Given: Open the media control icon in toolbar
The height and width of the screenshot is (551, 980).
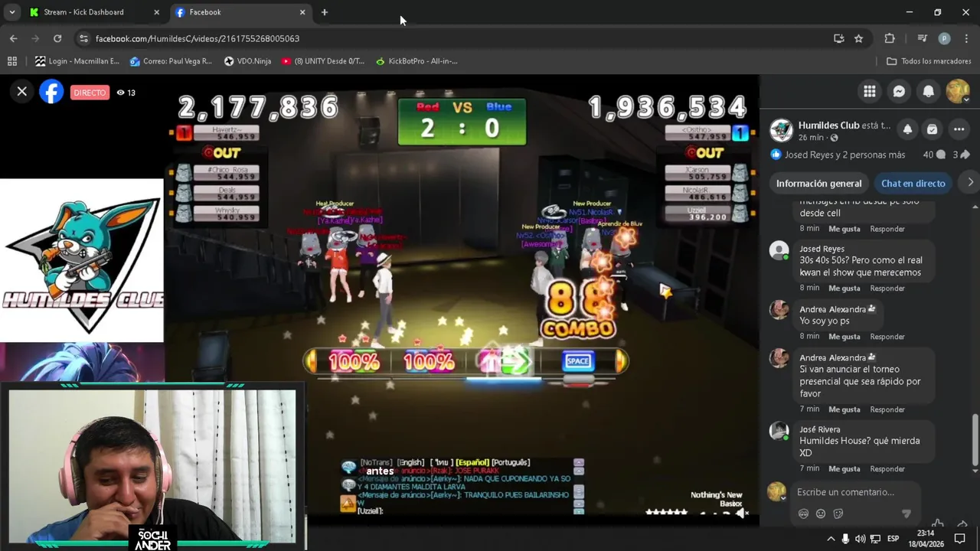Looking at the screenshot, I should pos(923,38).
